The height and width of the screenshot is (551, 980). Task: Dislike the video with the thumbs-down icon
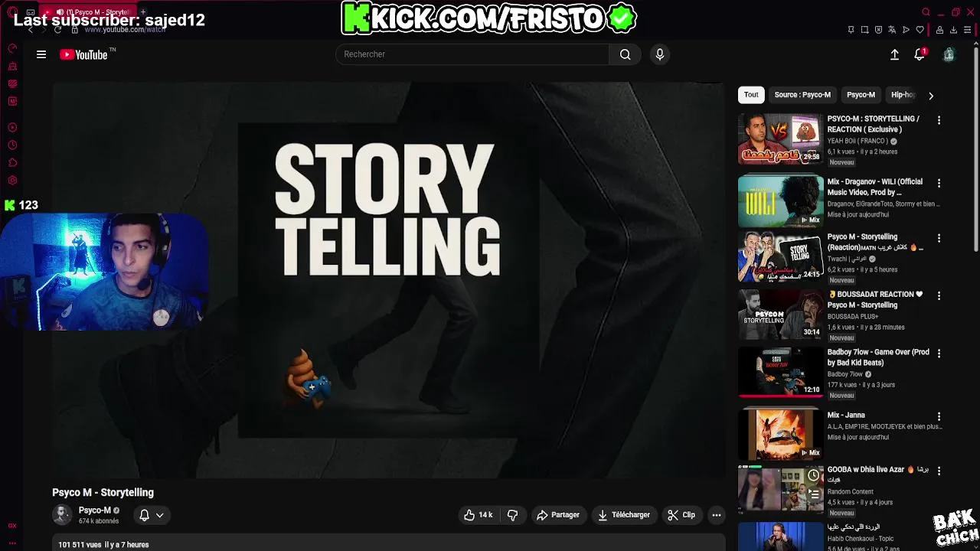[512, 515]
